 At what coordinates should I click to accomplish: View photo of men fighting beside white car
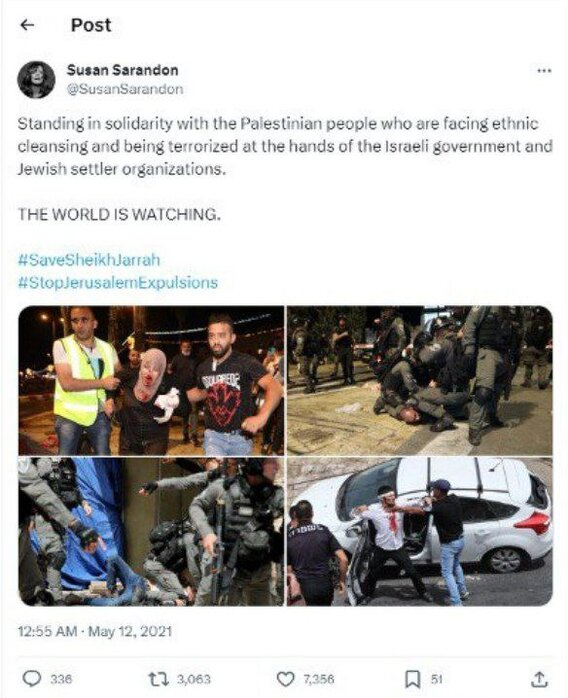(x=420, y=532)
